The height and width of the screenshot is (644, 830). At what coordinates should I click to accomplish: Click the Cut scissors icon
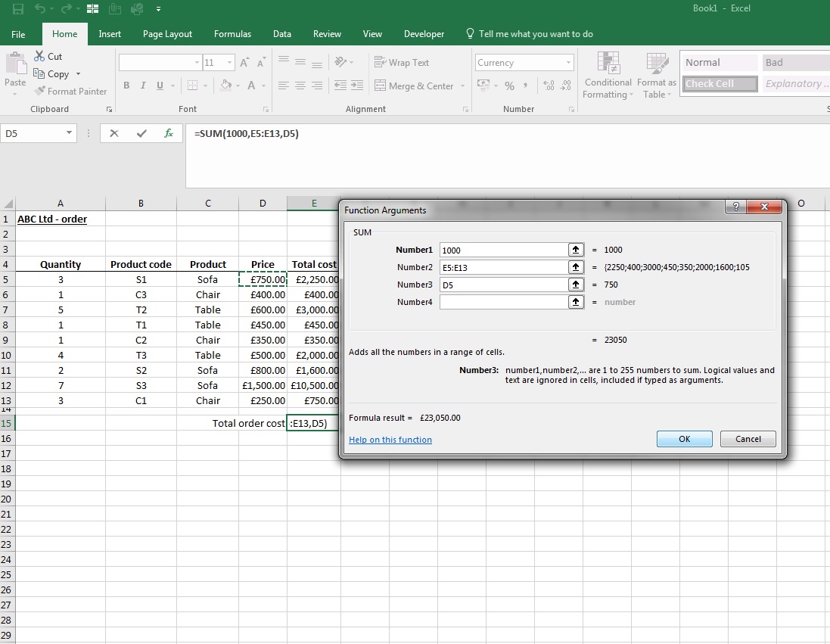click(x=39, y=56)
